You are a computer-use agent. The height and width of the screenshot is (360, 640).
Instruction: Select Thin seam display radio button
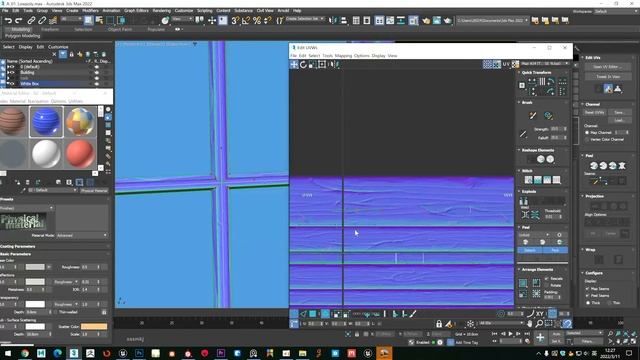609,303
